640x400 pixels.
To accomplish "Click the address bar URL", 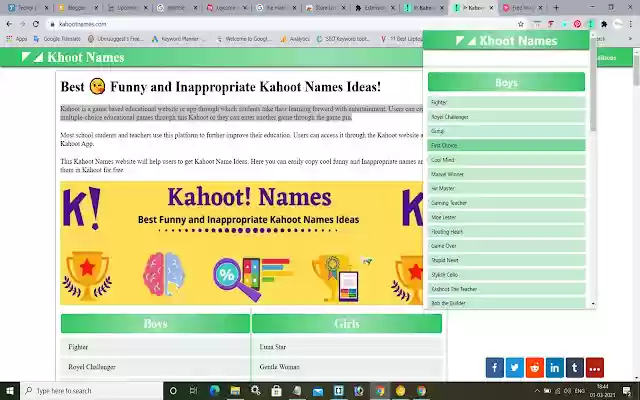I will click(x=82, y=24).
